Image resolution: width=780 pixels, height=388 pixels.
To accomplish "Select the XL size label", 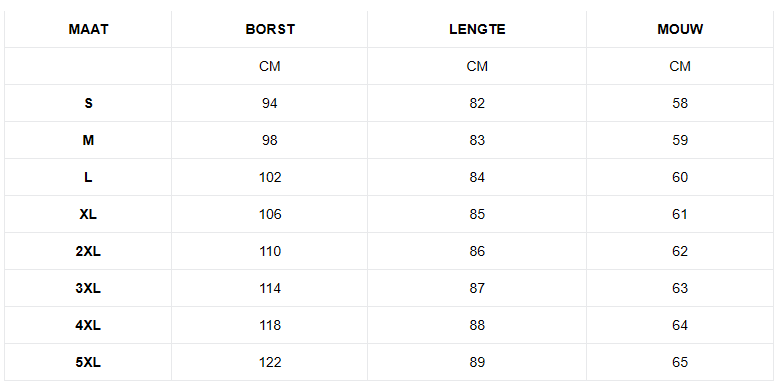I will click(88, 214).
